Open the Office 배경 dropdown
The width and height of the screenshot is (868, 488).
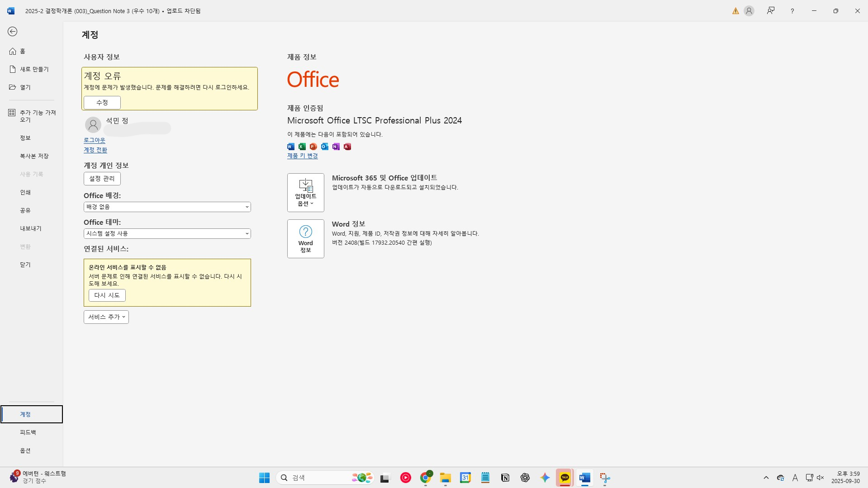pyautogui.click(x=167, y=207)
